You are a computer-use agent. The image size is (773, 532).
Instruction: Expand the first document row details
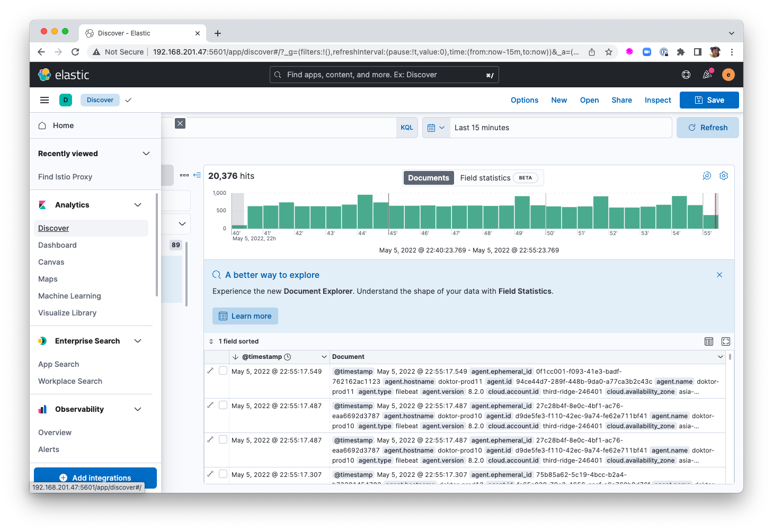(x=210, y=371)
